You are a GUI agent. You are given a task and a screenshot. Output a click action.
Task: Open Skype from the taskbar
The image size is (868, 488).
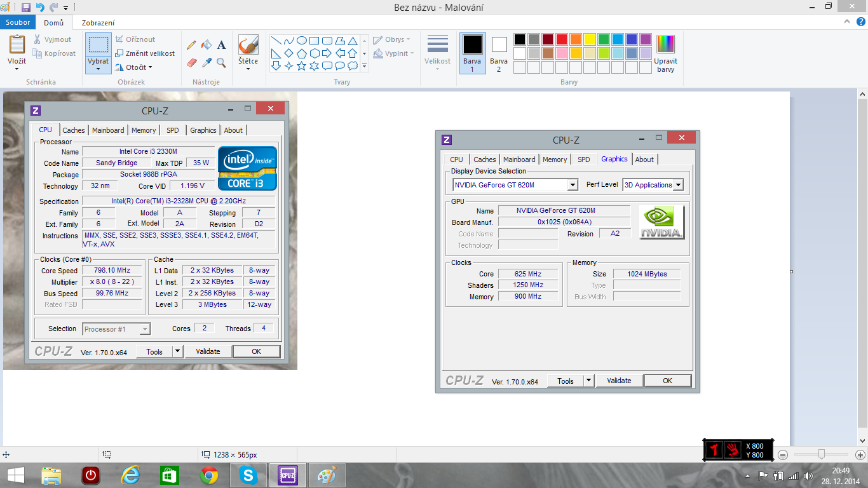[x=248, y=475]
